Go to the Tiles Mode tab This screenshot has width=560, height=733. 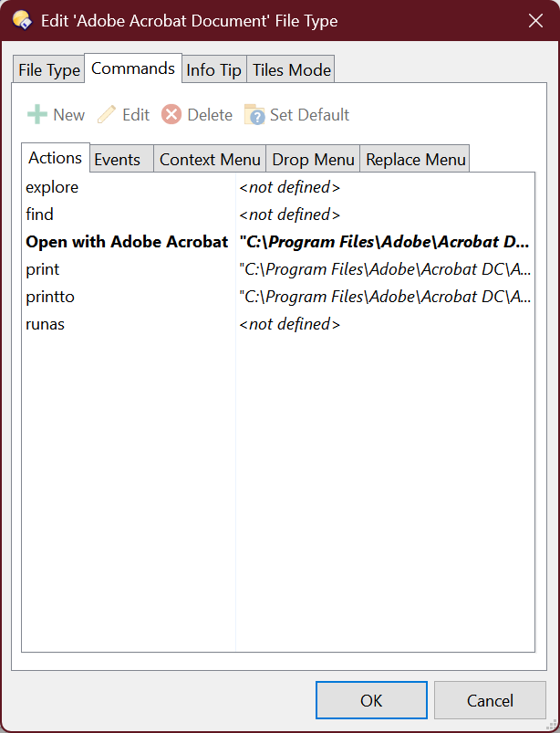[292, 69]
